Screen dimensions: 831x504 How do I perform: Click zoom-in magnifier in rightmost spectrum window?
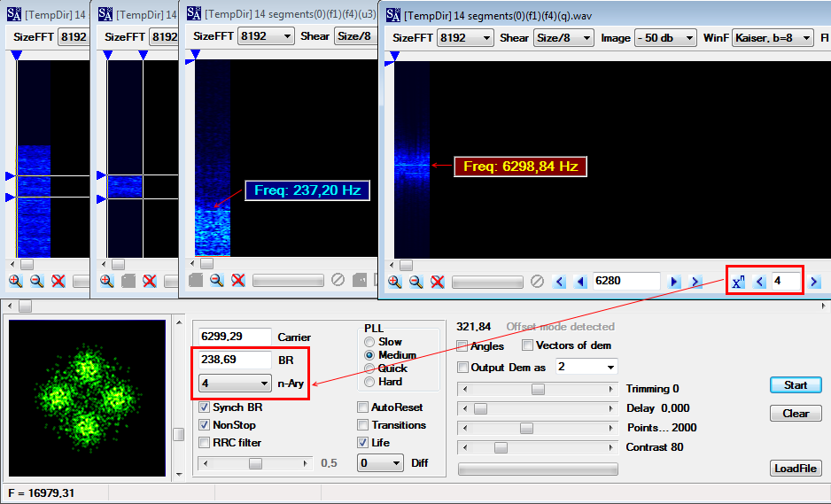tap(394, 282)
